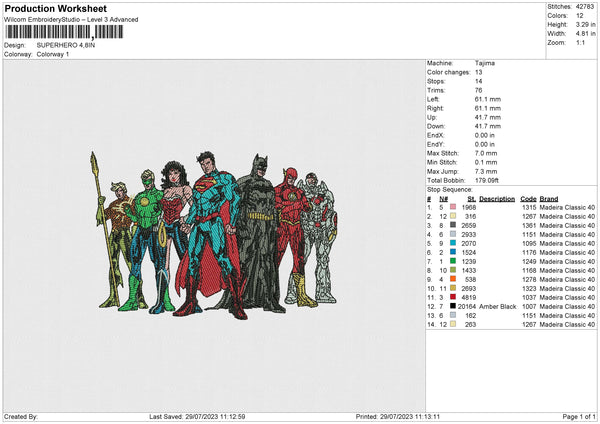Click the Machine value 'Tajima'
Screen dimensions: 600x424
tap(485, 63)
